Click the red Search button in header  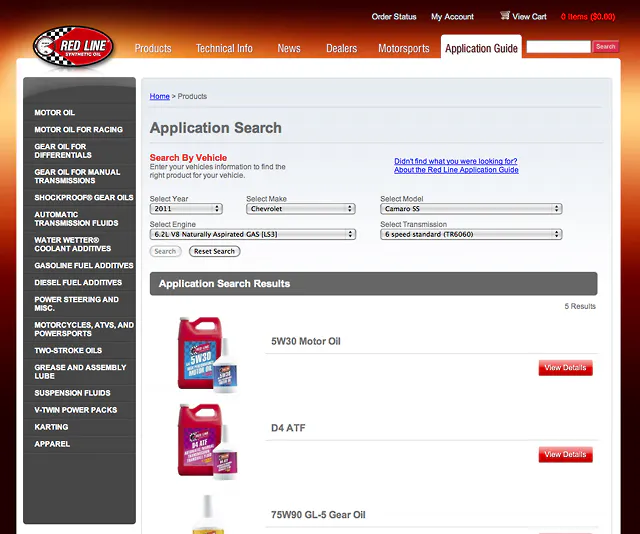tap(605, 47)
